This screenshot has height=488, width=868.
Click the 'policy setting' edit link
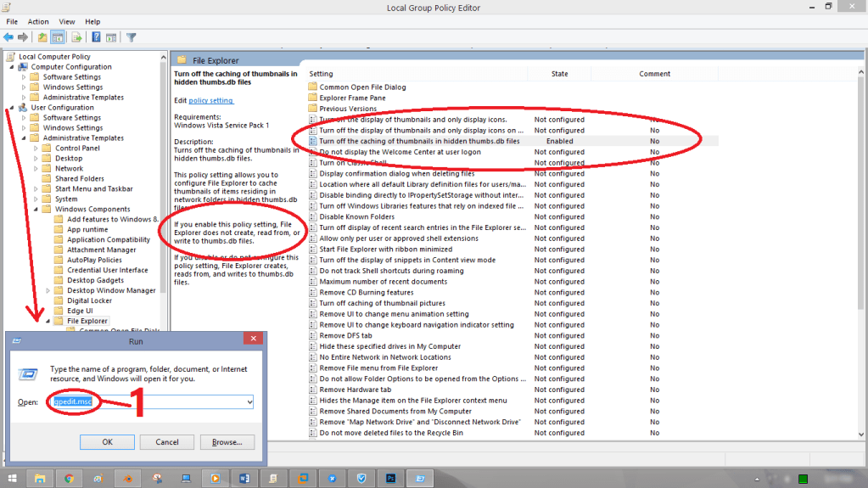click(x=210, y=100)
